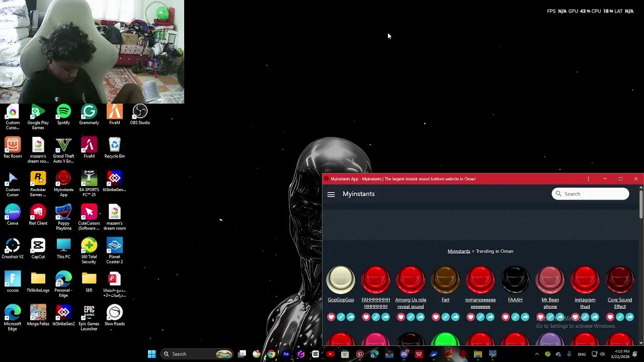This screenshot has width=644, height=362.
Task: Open the SER folder on desktop
Action: click(x=89, y=283)
